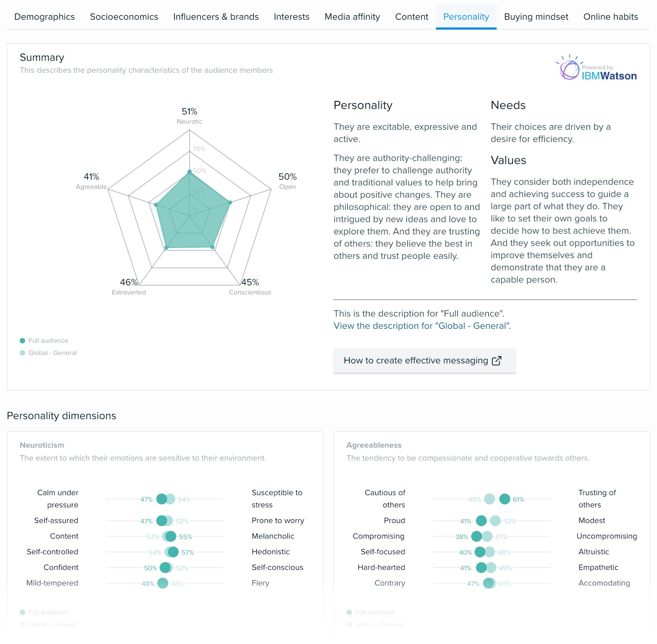657x644 pixels.
Task: View the Online habits tab
Action: tap(610, 17)
